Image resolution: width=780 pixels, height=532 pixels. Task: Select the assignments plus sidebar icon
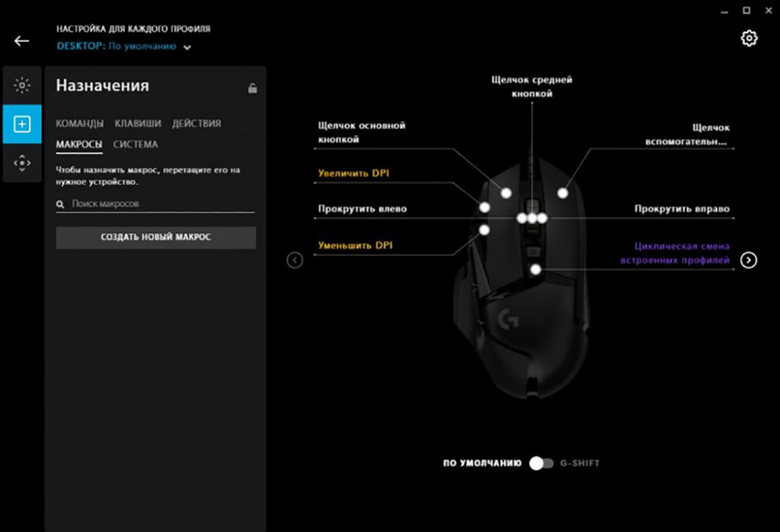(x=22, y=124)
